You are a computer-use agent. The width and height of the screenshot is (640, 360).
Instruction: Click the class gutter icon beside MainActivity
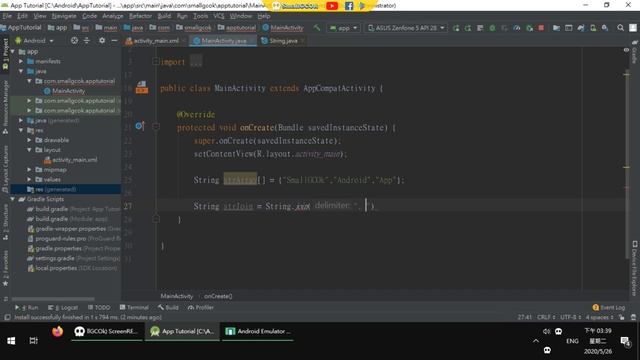pos(142,87)
